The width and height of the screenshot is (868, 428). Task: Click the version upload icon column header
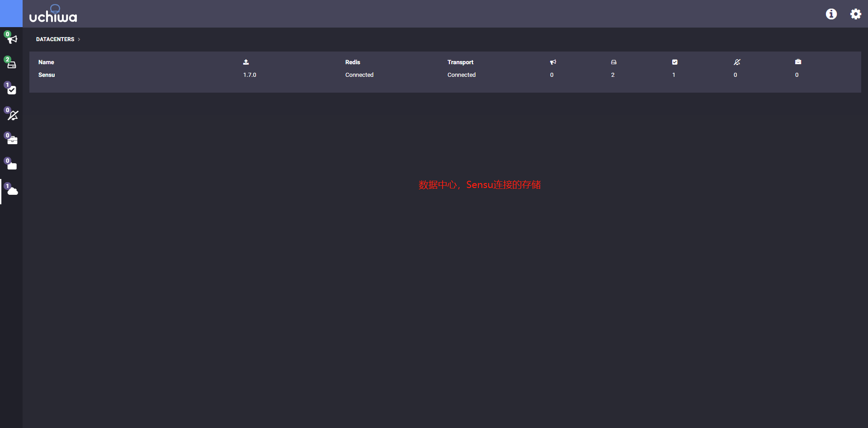click(246, 62)
